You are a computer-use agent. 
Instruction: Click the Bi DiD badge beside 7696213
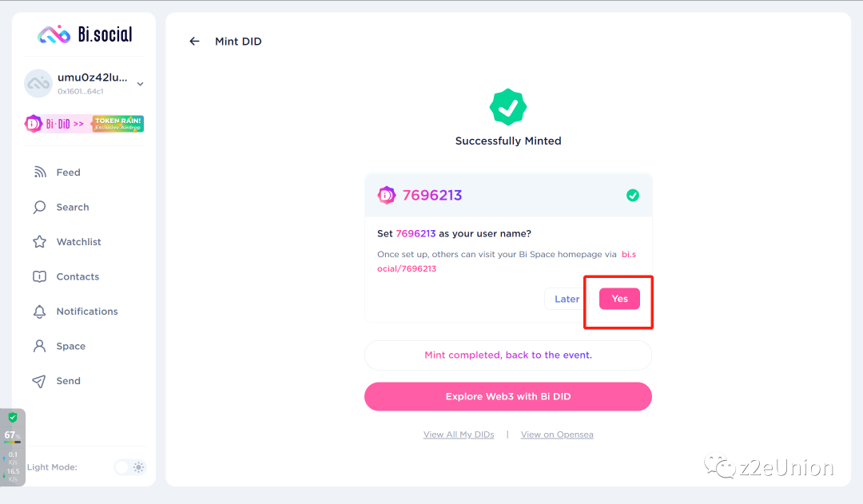387,195
